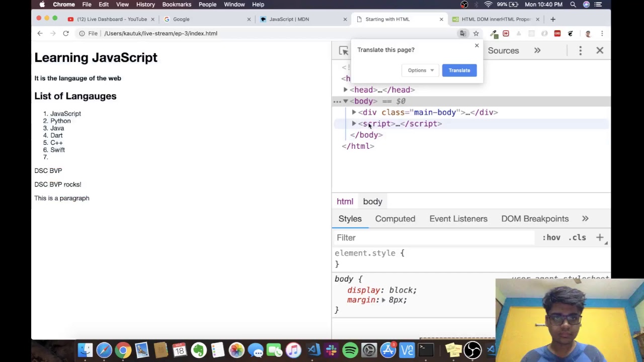Image resolution: width=644 pixels, height=362 pixels.
Task: Open DevTools customize three-dot menu
Action: 580,51
